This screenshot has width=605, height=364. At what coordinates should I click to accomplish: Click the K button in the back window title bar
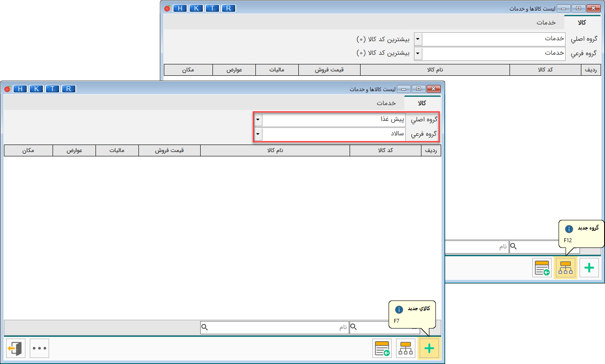coord(196,8)
